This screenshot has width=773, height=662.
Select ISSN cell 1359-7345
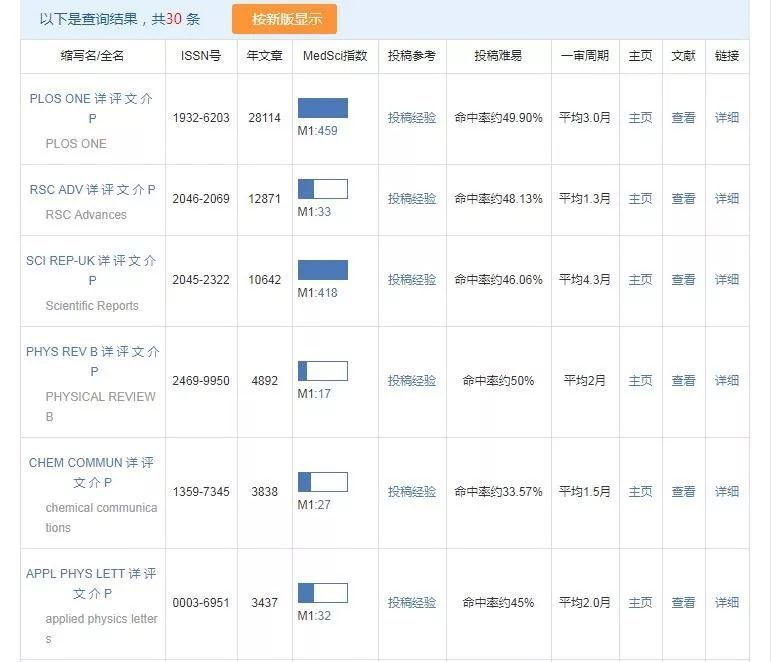(x=201, y=491)
